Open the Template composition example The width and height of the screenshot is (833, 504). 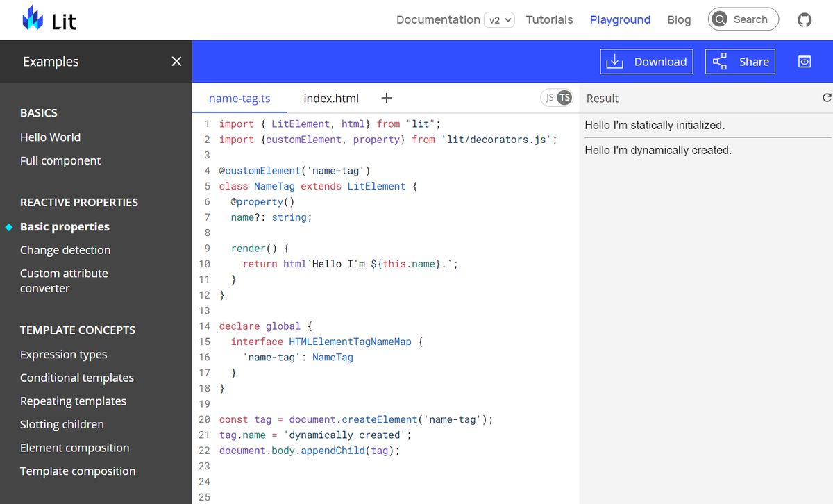pyautogui.click(x=78, y=471)
